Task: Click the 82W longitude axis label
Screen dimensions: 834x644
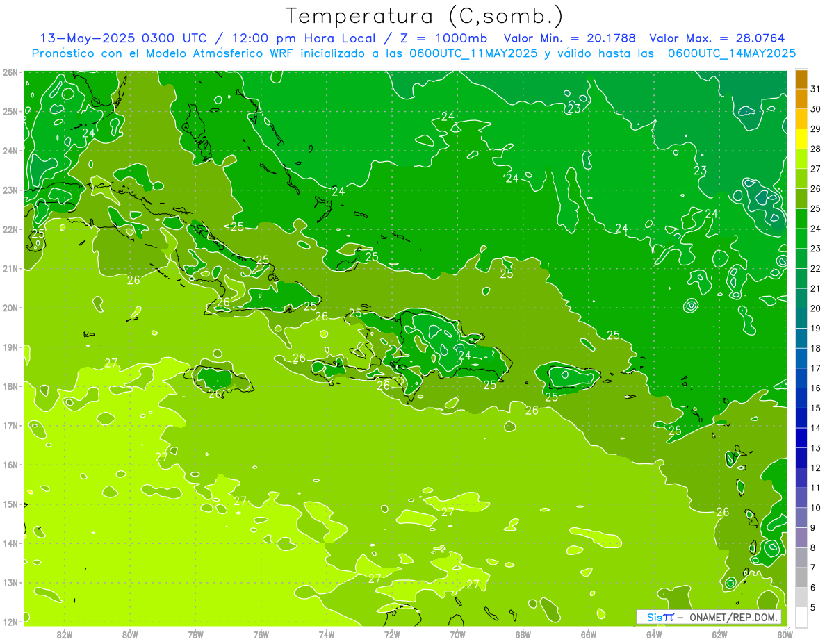Action: [x=64, y=634]
